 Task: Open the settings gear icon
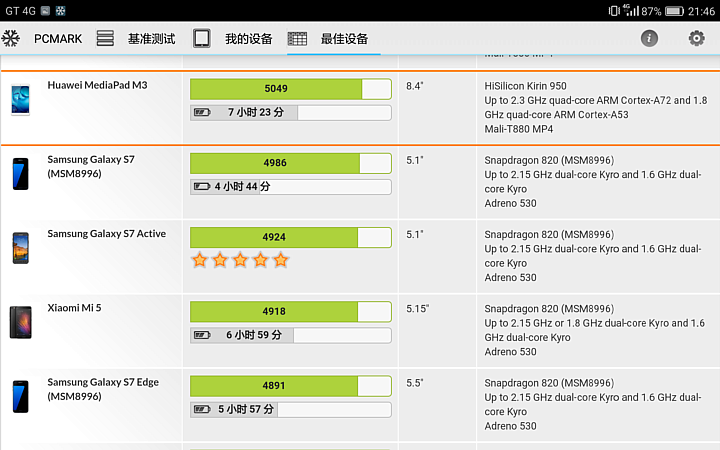[696, 38]
